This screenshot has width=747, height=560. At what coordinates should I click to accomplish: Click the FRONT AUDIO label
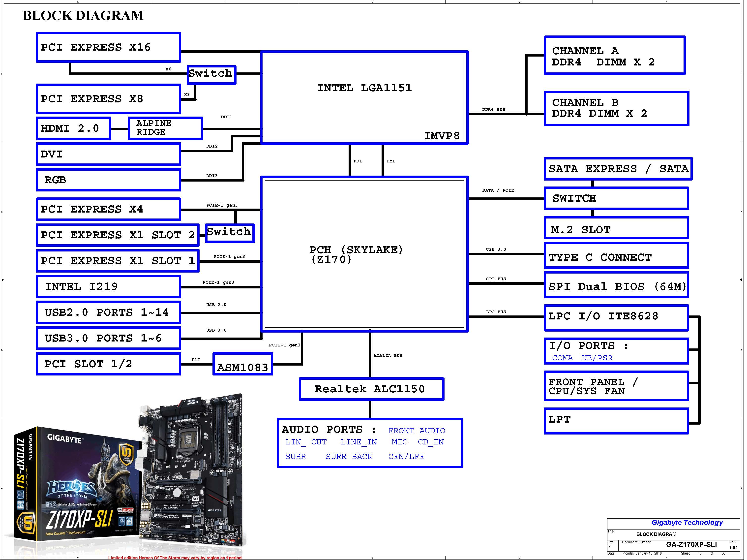pos(416,431)
